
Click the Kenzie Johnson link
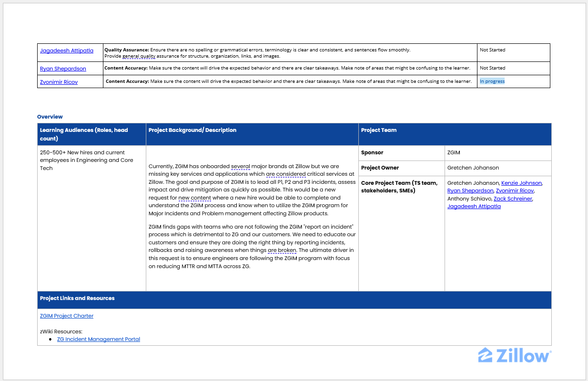point(521,183)
